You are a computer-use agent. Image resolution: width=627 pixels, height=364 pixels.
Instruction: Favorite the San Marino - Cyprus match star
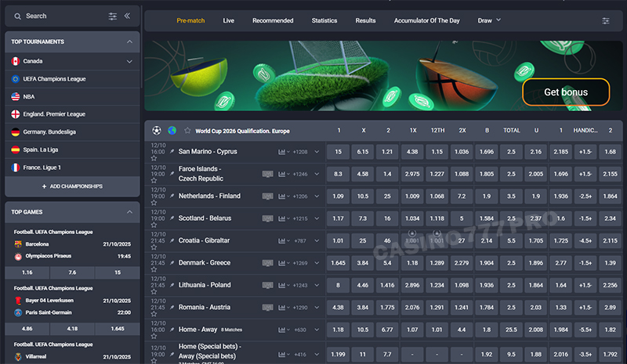154,158
